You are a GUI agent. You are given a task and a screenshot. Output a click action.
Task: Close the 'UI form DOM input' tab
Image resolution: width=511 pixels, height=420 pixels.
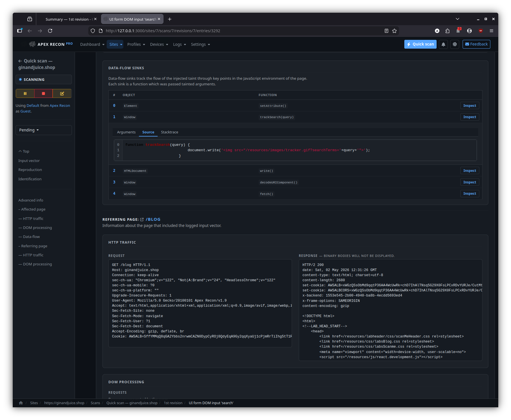click(x=159, y=19)
